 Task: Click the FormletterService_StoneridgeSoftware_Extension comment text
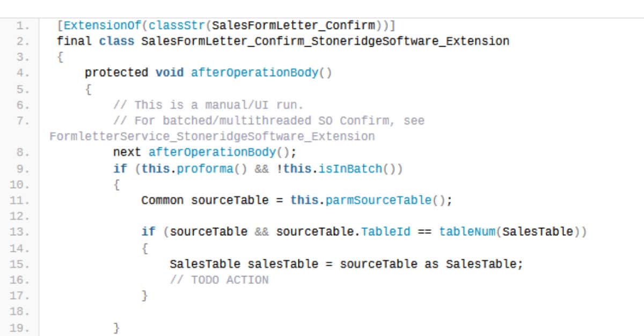click(x=212, y=137)
